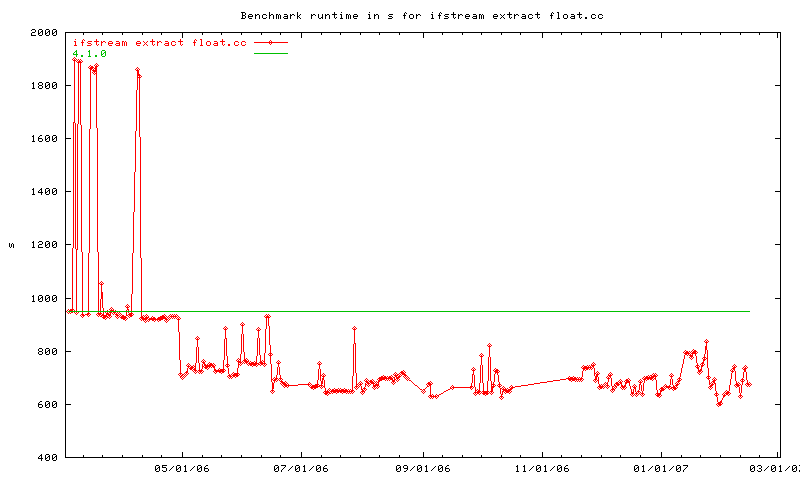800x480 pixels.
Task: Select the green '4.1.0' legend label
Action: 89,54
